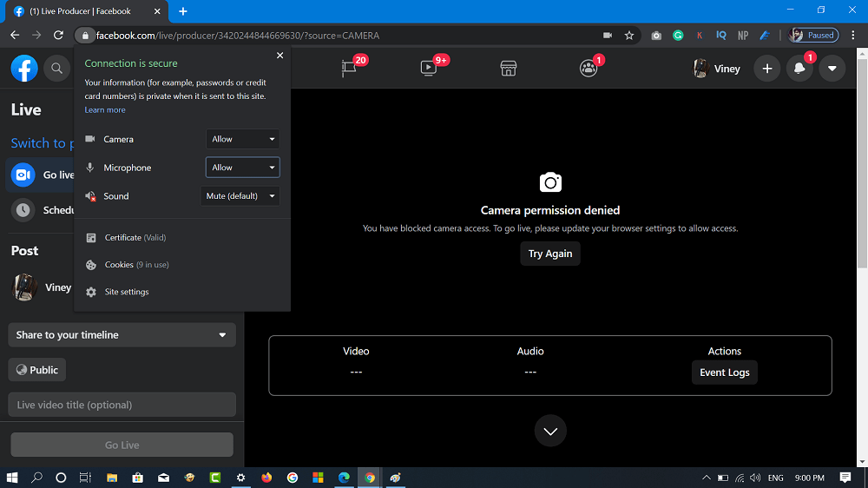Click the Paused profile button

pyautogui.click(x=813, y=36)
